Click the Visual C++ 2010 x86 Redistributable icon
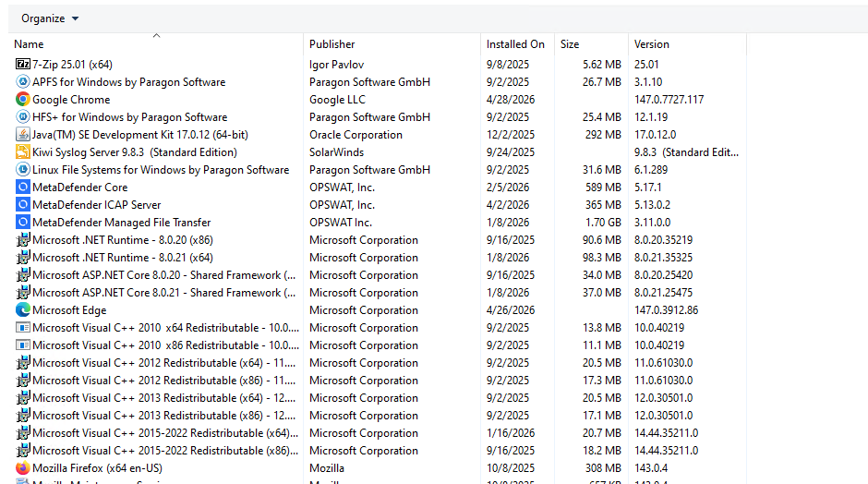 (23, 345)
